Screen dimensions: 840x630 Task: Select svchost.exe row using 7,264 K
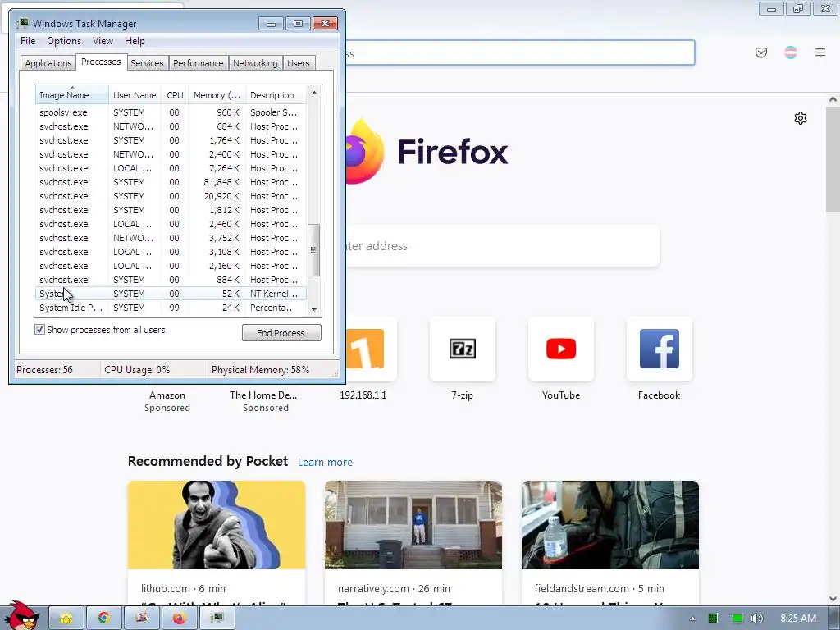click(171, 168)
